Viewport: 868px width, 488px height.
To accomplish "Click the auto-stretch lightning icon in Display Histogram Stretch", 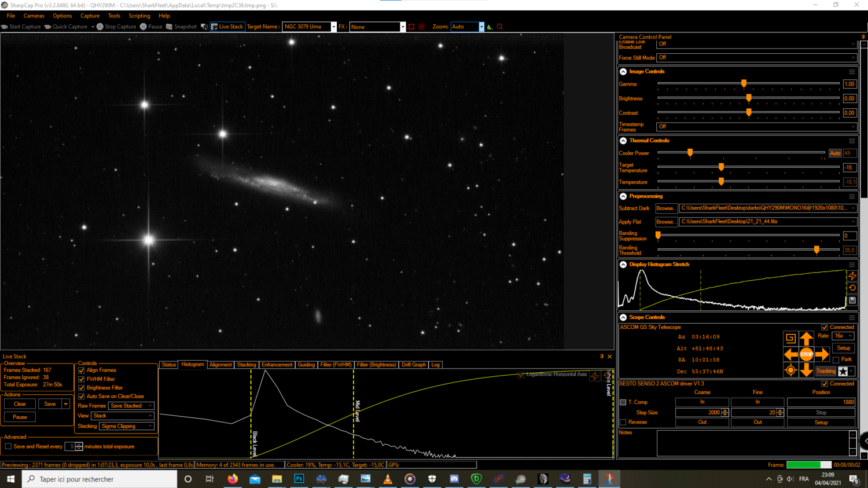I will [852, 276].
